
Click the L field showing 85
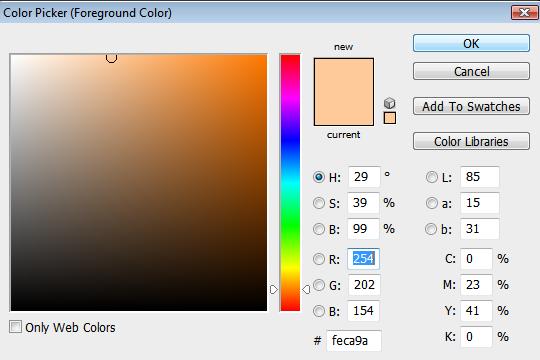pos(480,177)
